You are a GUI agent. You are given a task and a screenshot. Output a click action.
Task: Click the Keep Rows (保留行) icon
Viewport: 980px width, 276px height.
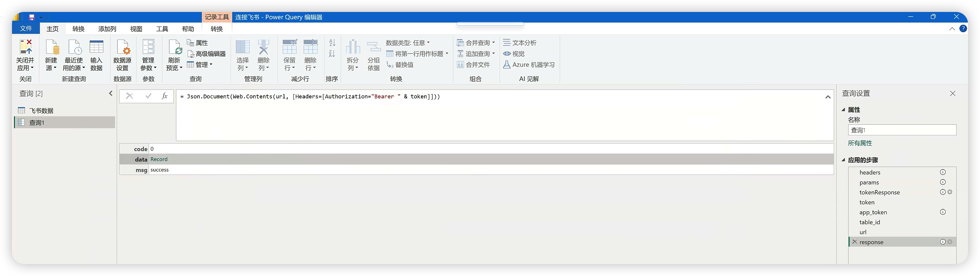(289, 47)
